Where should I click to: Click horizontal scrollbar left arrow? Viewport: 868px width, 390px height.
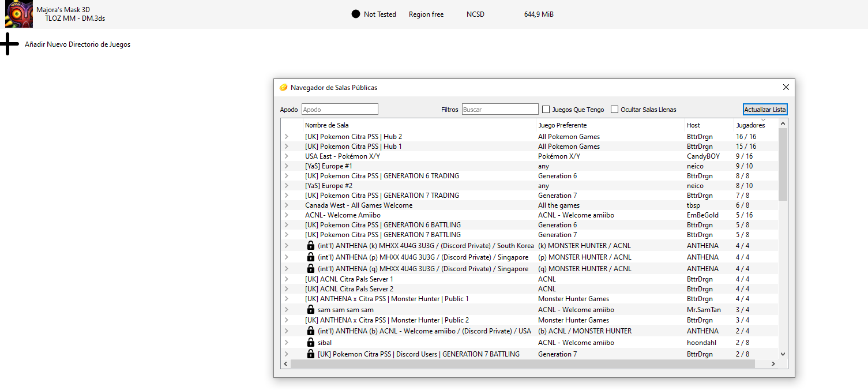click(x=285, y=364)
